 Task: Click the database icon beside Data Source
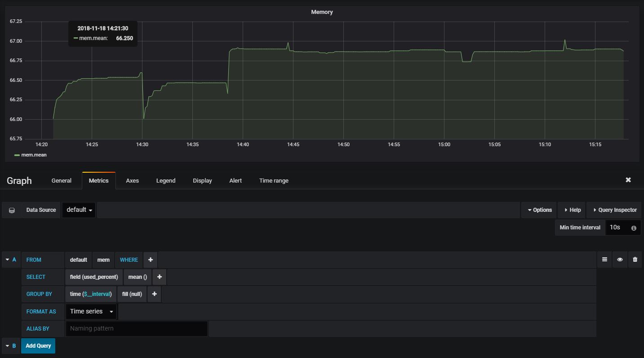pos(12,210)
